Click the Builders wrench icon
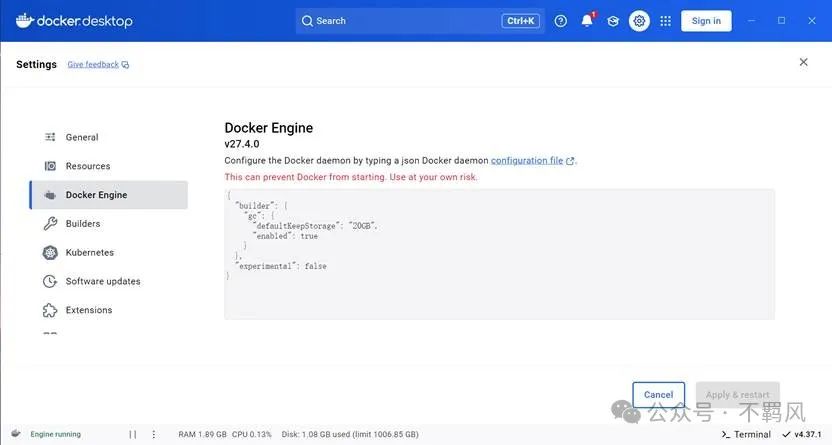The height and width of the screenshot is (445, 832). pos(50,223)
